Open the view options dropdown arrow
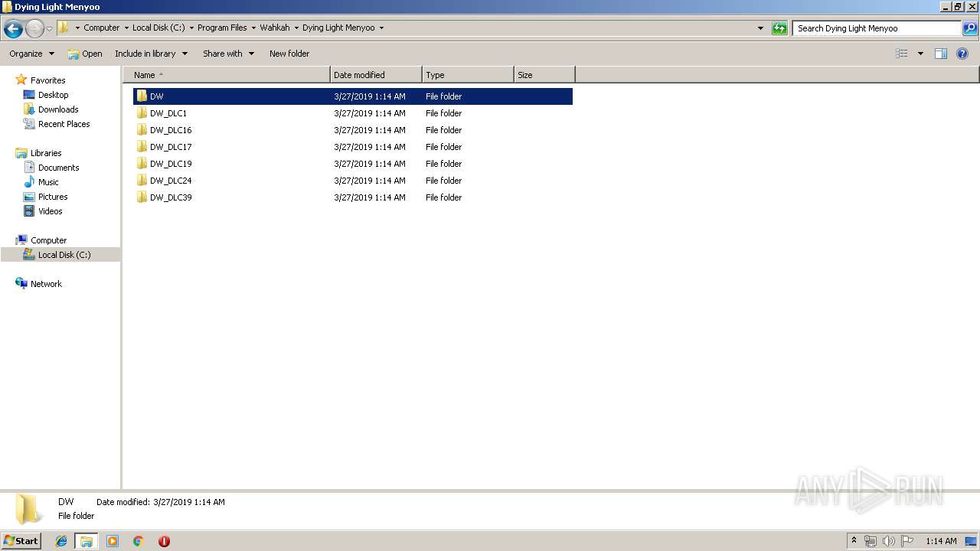 920,54
